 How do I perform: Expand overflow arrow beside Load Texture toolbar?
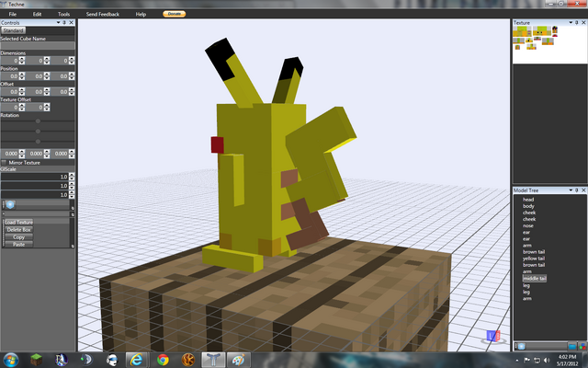click(73, 246)
